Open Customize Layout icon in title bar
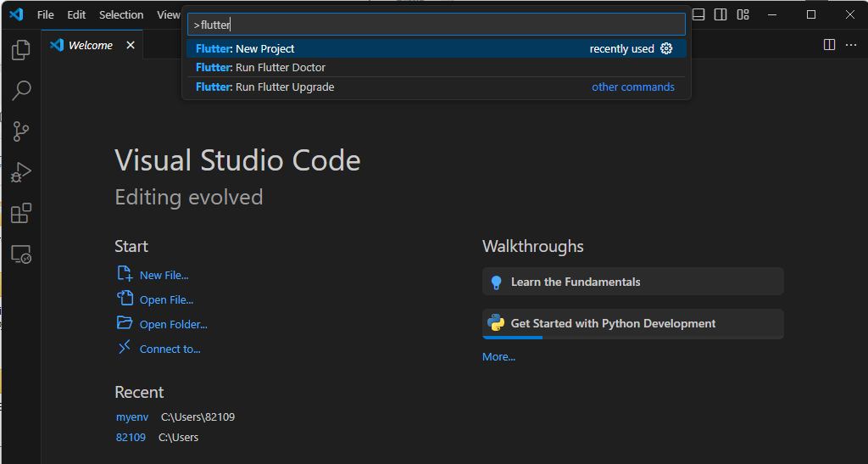The height and width of the screenshot is (464, 868). [743, 14]
